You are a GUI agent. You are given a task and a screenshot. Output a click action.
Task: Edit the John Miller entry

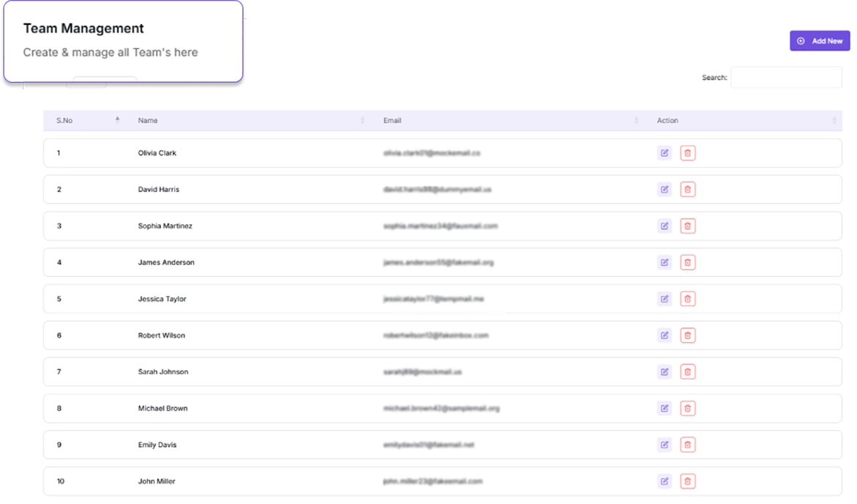coord(664,481)
